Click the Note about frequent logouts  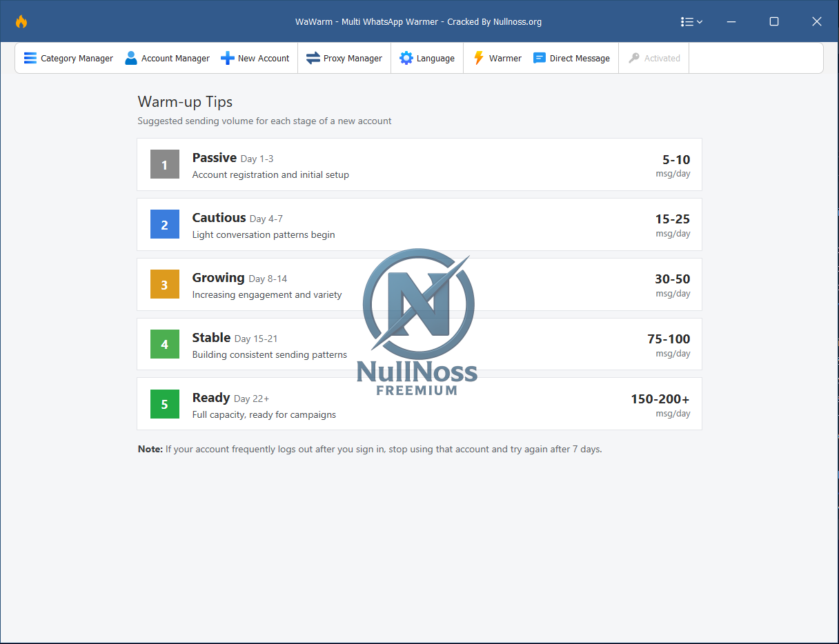[x=370, y=450]
